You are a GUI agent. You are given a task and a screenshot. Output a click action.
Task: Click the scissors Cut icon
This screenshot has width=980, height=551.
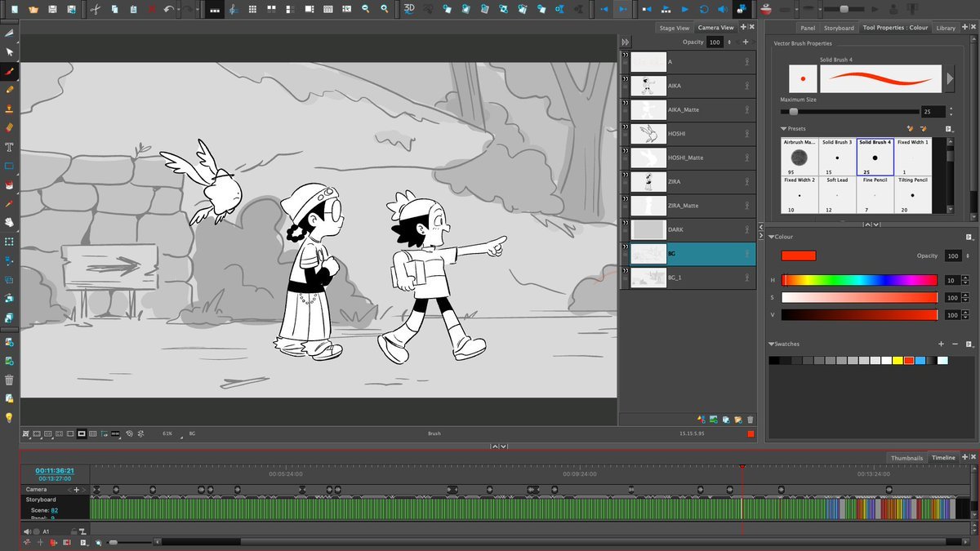coord(95,9)
